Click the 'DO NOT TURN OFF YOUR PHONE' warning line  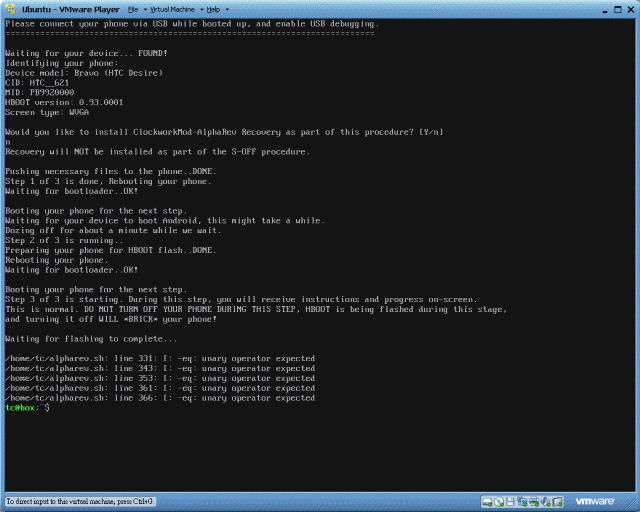click(256, 309)
